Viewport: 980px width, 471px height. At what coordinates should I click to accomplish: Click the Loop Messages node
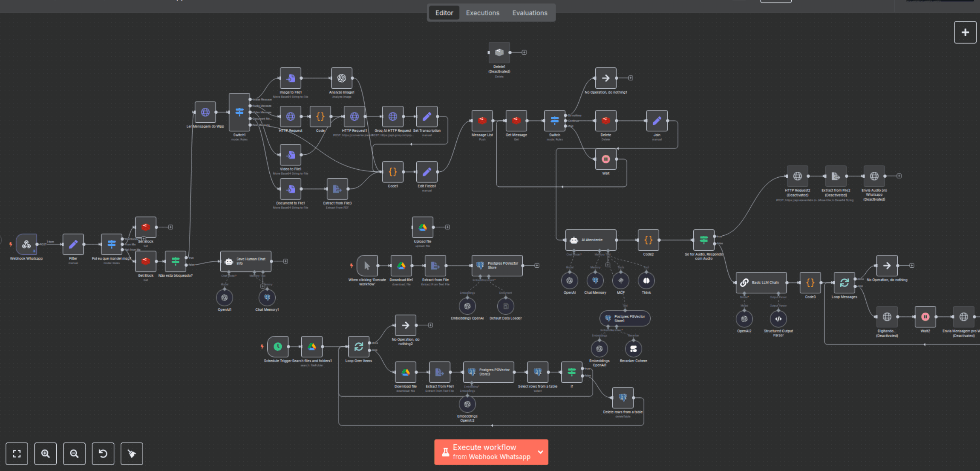coord(845,283)
